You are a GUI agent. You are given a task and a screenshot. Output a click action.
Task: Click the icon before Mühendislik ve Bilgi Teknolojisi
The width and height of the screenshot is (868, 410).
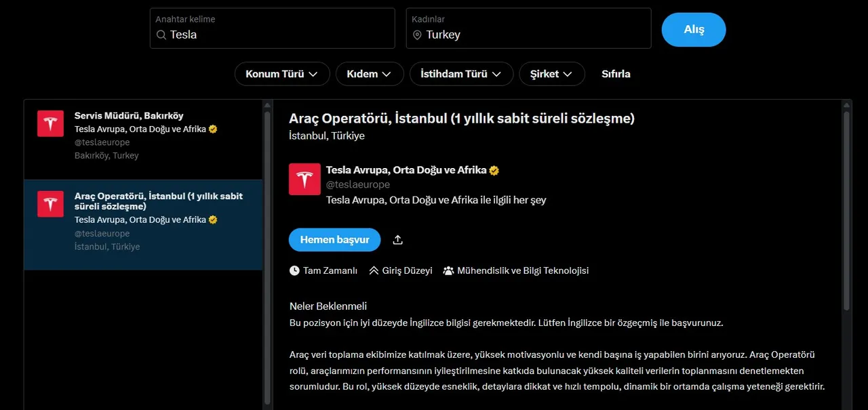[x=448, y=270]
